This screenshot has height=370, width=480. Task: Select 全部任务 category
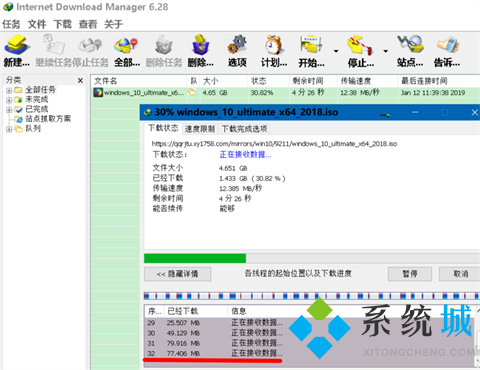tap(40, 90)
